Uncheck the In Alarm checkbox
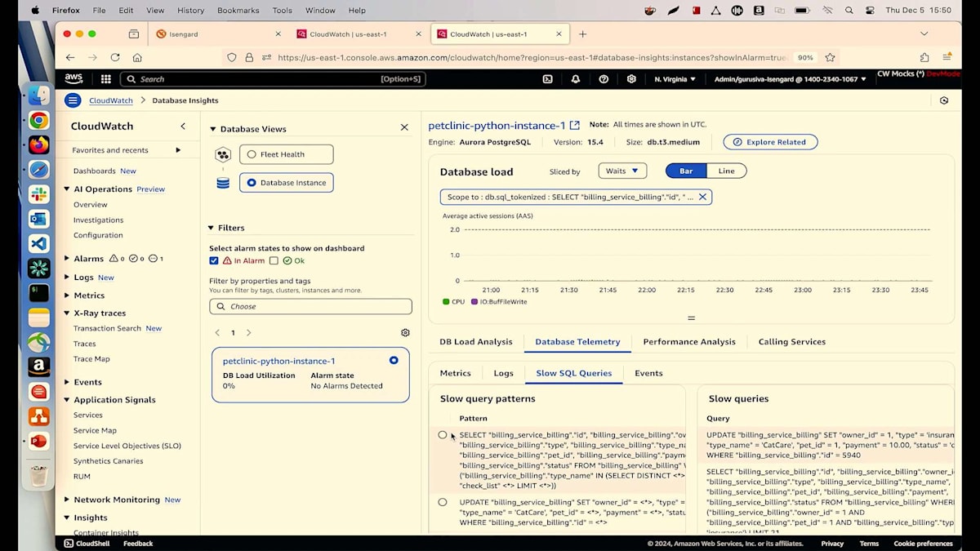 214,260
